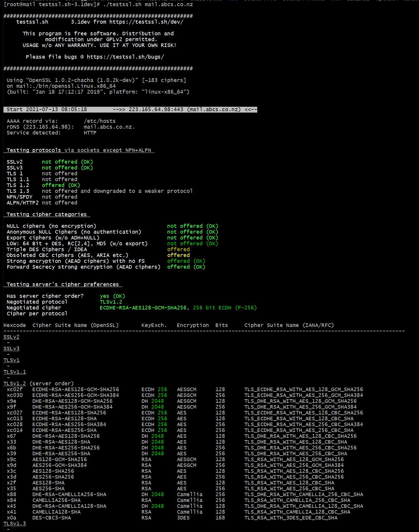Click cipher name 'AES128-SHA'
The image size is (419, 532).
pos(48,483)
